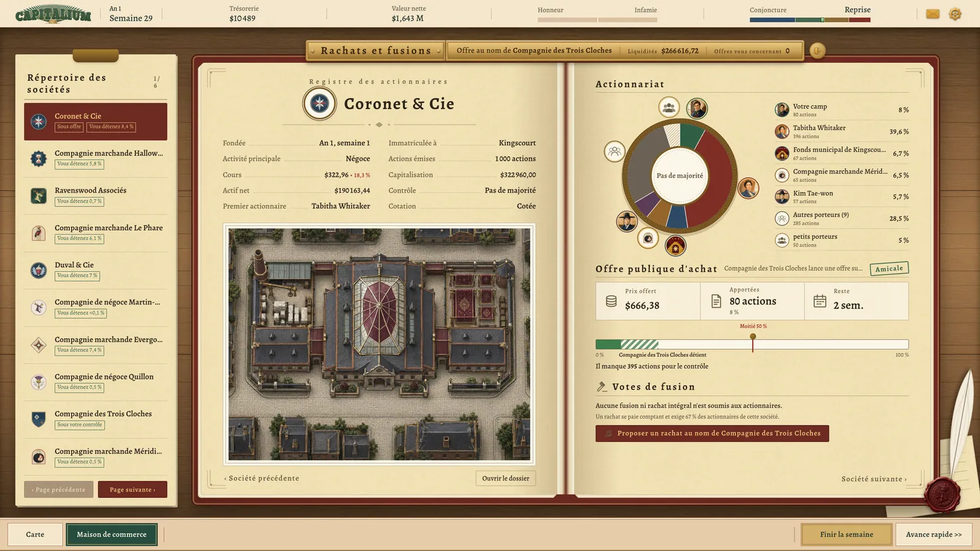
Task: Click Finir la semaine button
Action: (846, 534)
